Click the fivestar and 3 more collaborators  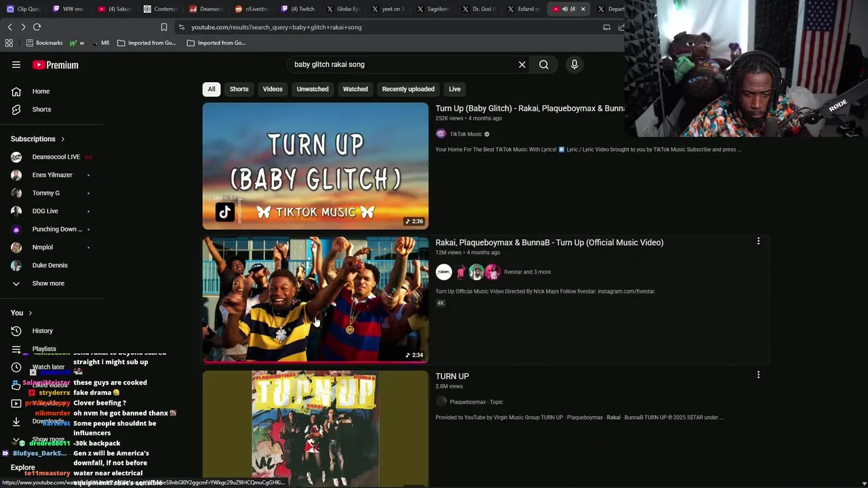coord(527,272)
